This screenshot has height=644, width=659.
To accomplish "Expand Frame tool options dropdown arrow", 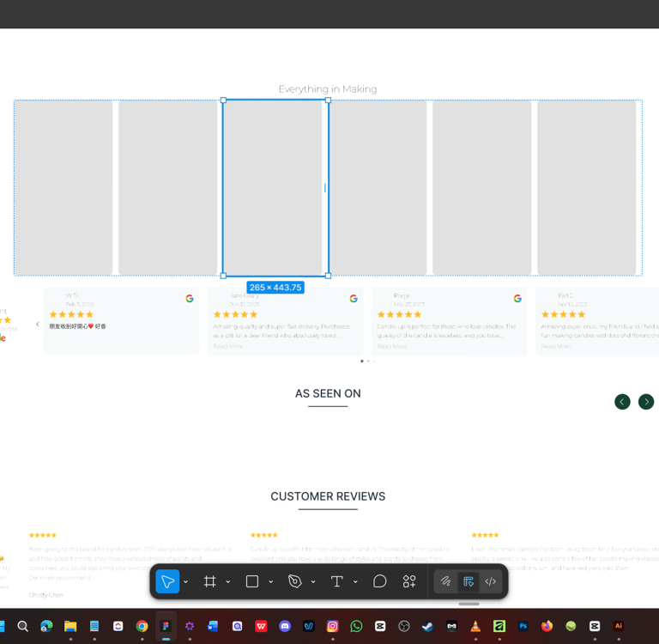I will 227,581.
